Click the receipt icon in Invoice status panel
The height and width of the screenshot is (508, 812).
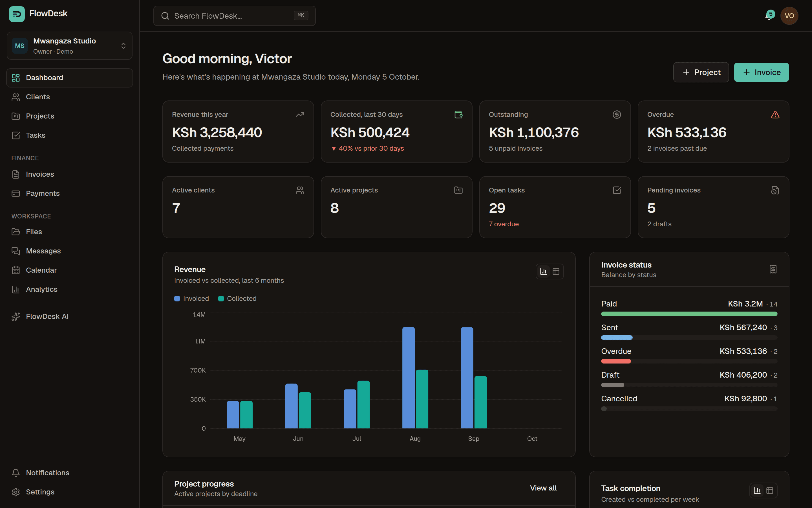coord(773,269)
